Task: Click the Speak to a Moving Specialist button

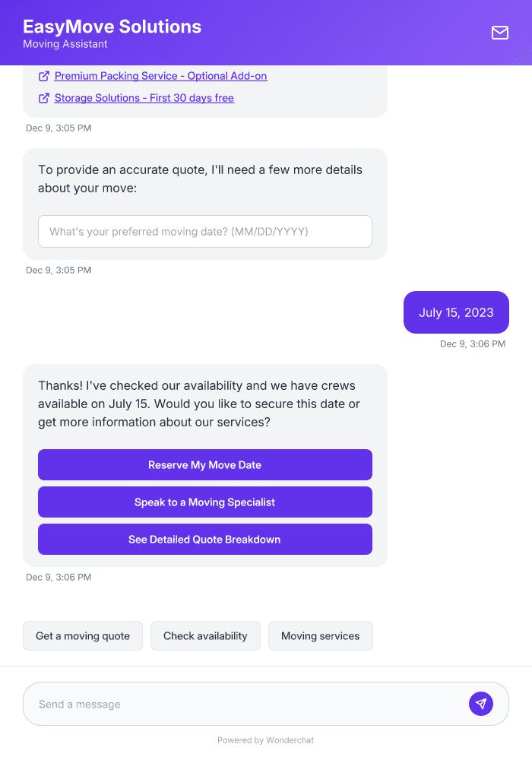Action: (205, 502)
